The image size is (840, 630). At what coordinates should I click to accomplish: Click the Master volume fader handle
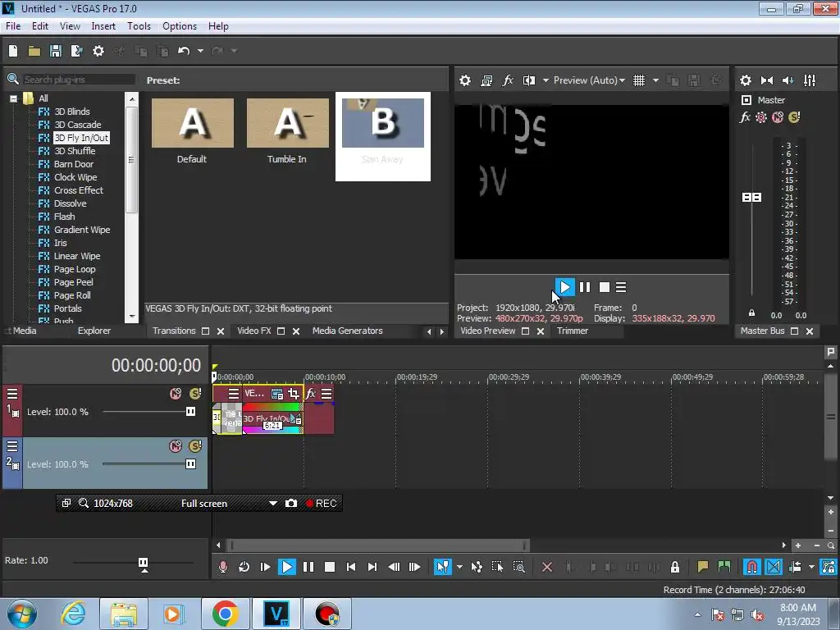tap(751, 198)
